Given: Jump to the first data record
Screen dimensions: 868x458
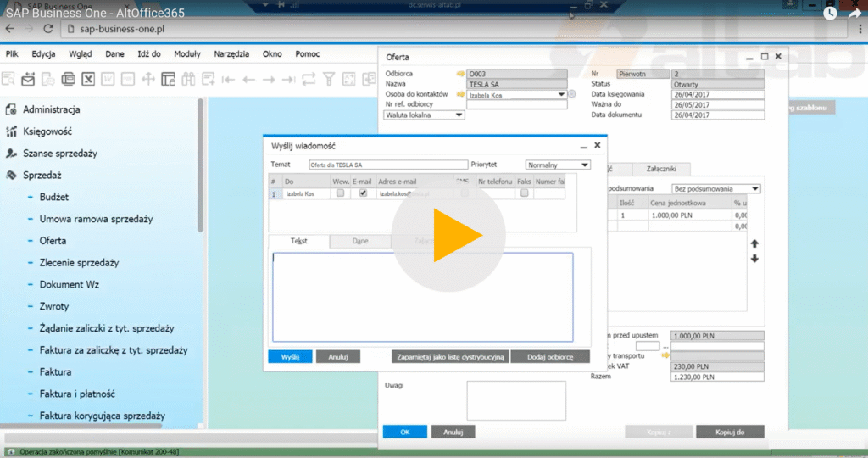Looking at the screenshot, I should 228,80.
